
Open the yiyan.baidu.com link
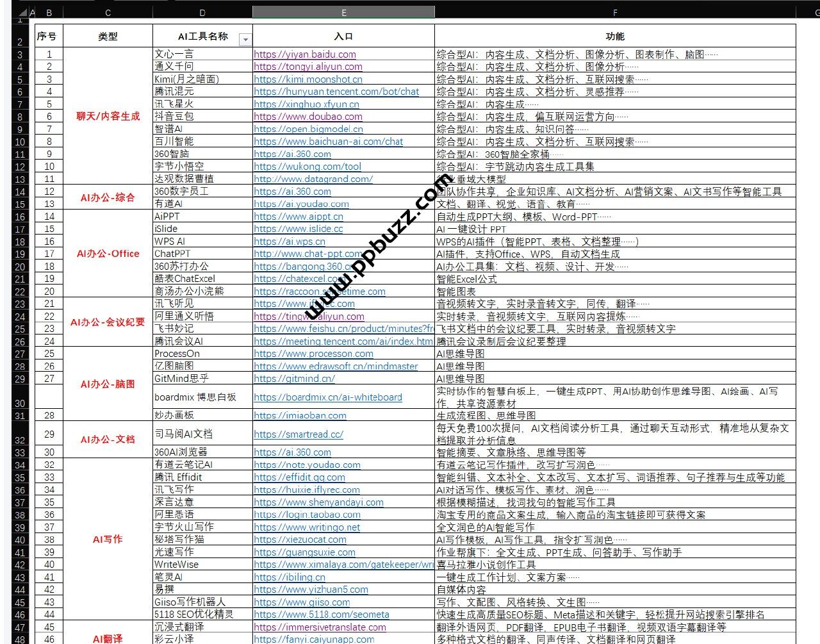(305, 54)
